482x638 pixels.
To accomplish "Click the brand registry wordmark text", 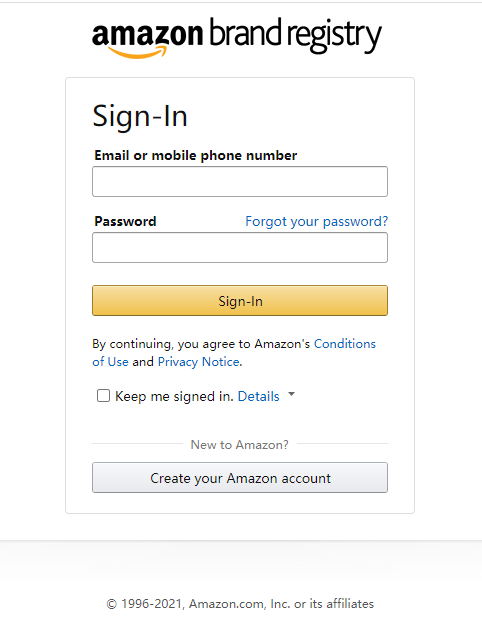I will 295,36.
